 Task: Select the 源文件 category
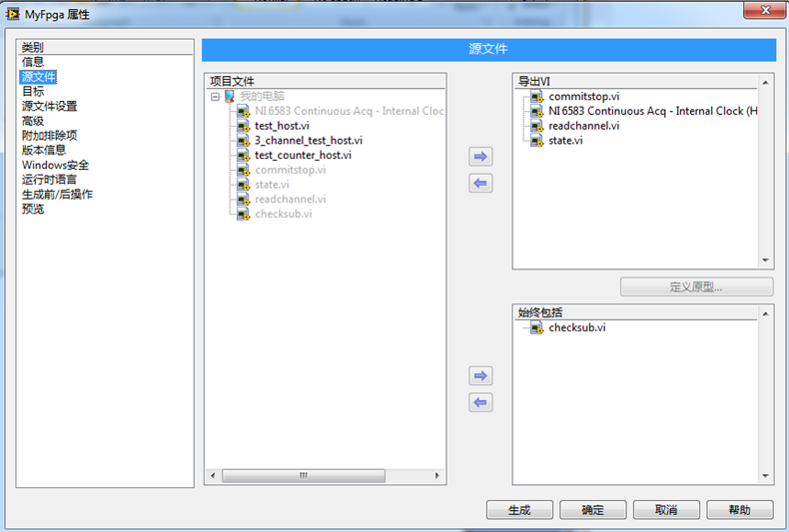[x=38, y=77]
